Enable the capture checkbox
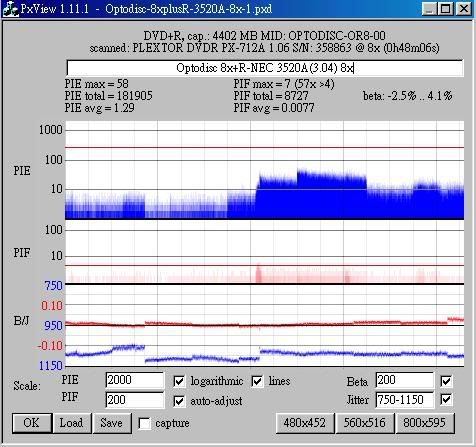 [x=144, y=423]
